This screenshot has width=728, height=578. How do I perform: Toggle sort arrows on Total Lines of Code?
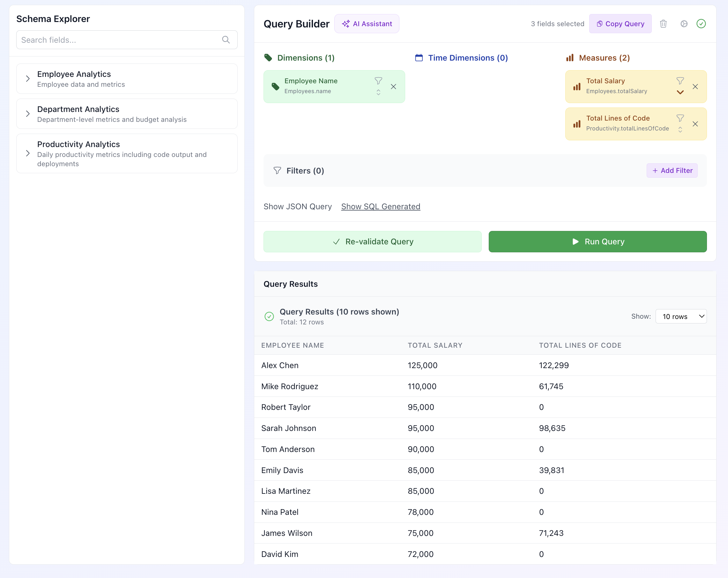[680, 130]
